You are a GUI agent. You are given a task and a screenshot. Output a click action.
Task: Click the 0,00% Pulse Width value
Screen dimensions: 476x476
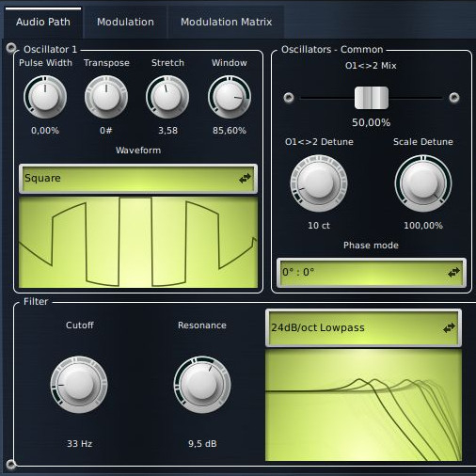45,131
